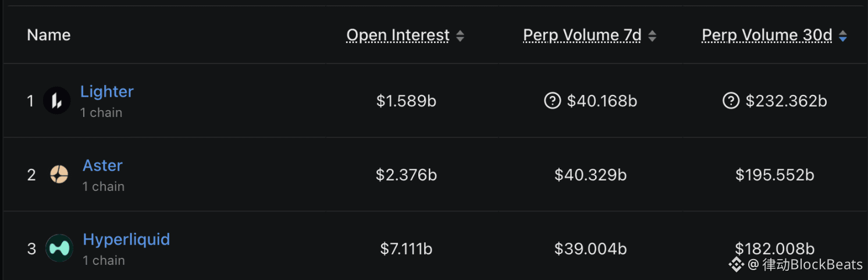Click the Perp Volume 30d column header

click(767, 36)
